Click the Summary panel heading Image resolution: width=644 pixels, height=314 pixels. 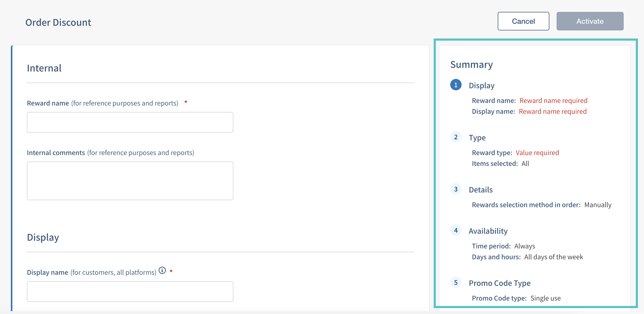click(471, 65)
